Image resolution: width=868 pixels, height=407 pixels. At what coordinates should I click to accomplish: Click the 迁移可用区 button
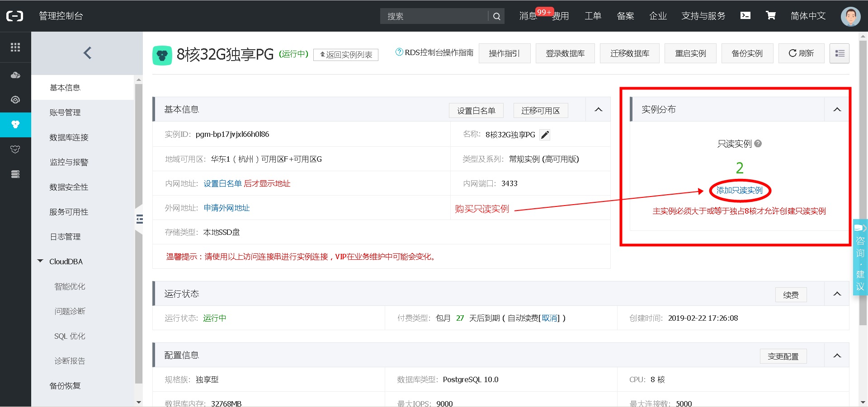pos(541,111)
